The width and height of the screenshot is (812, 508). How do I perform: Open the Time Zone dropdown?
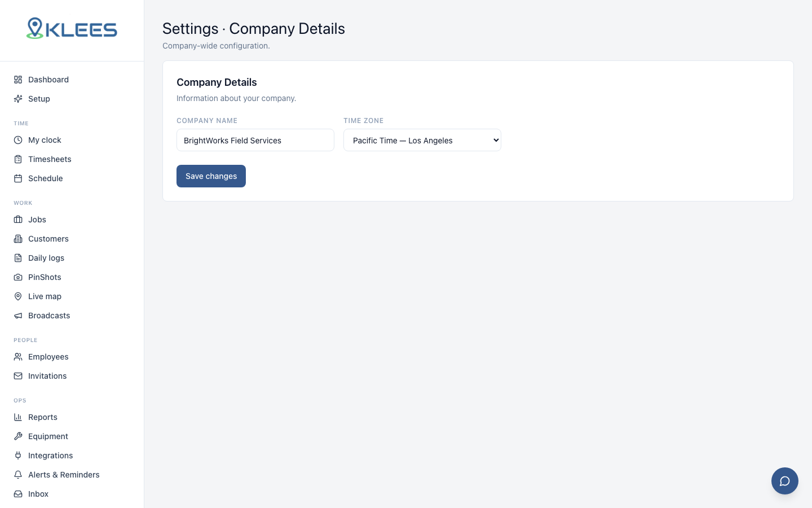[422, 140]
